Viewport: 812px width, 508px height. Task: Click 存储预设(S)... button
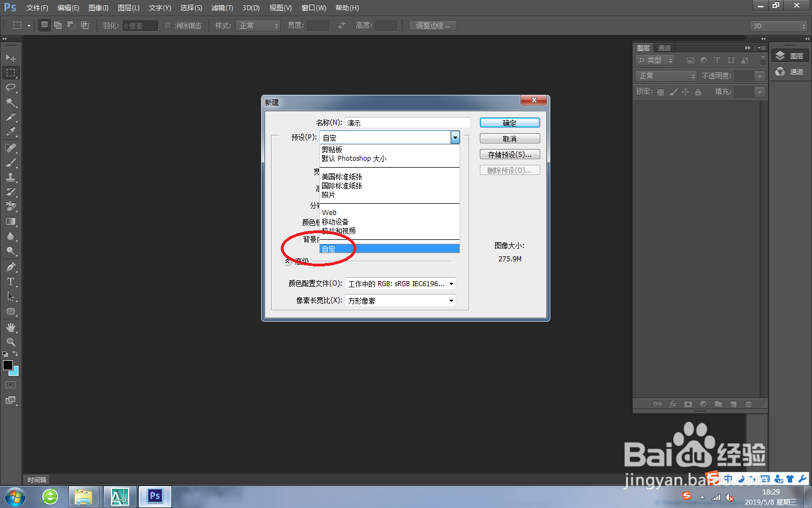pos(510,154)
